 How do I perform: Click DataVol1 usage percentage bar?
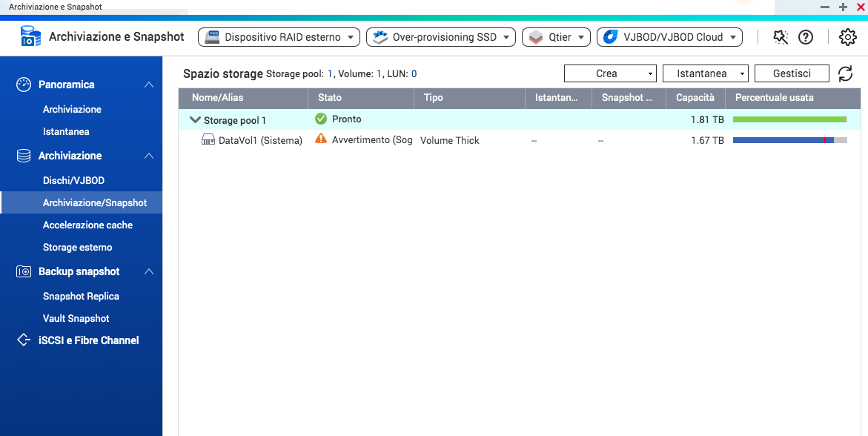pos(789,140)
